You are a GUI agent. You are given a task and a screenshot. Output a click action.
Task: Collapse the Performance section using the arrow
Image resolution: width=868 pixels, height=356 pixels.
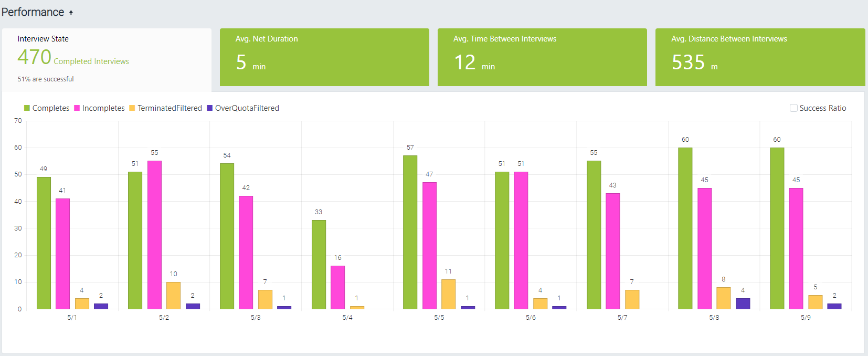pos(71,13)
